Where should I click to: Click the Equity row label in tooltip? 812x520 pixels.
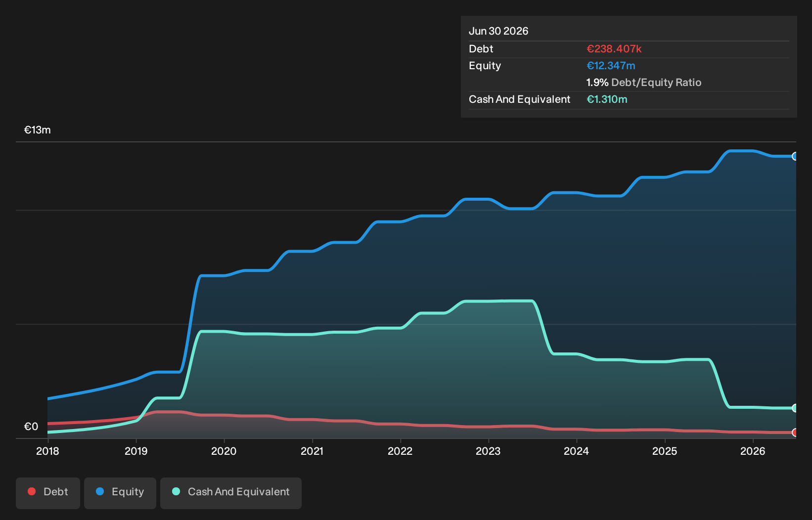pos(485,66)
